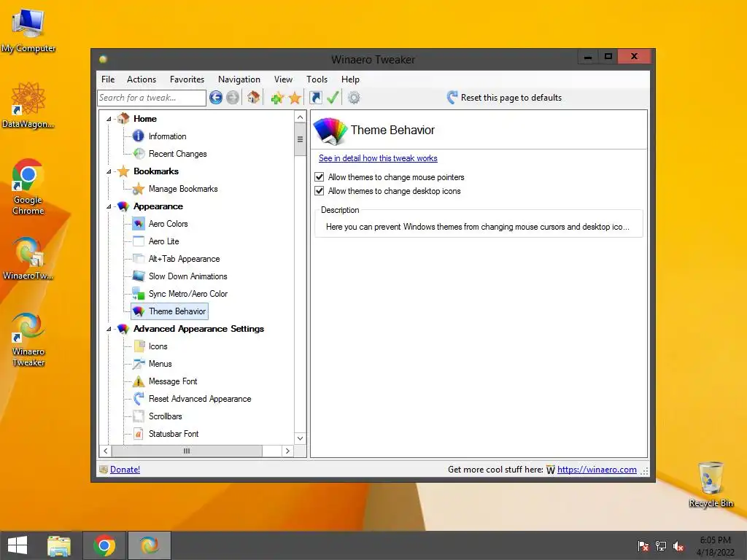This screenshot has width=747, height=560.
Task: Click the taskbar clock showing 6:05 PM
Action: coord(715,546)
